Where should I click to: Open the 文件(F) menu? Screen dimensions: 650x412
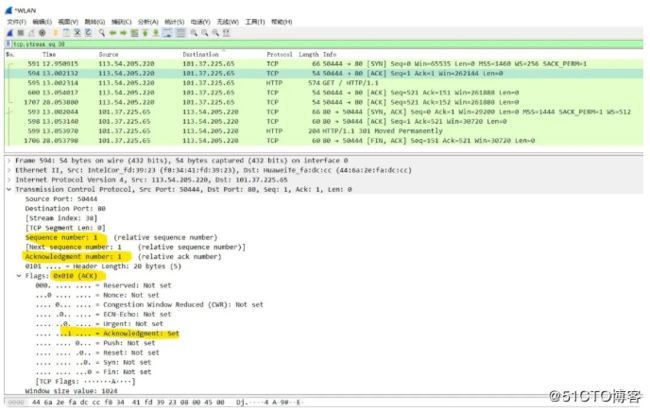coord(17,22)
